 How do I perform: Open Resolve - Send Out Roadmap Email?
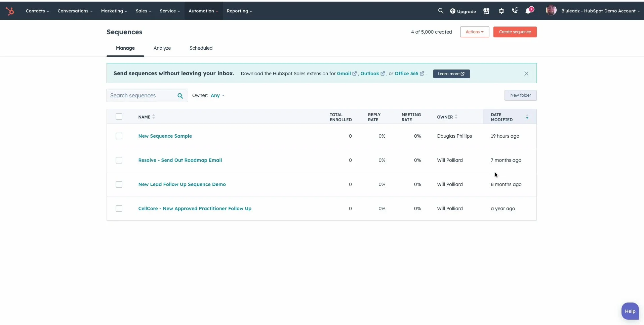pos(180,160)
